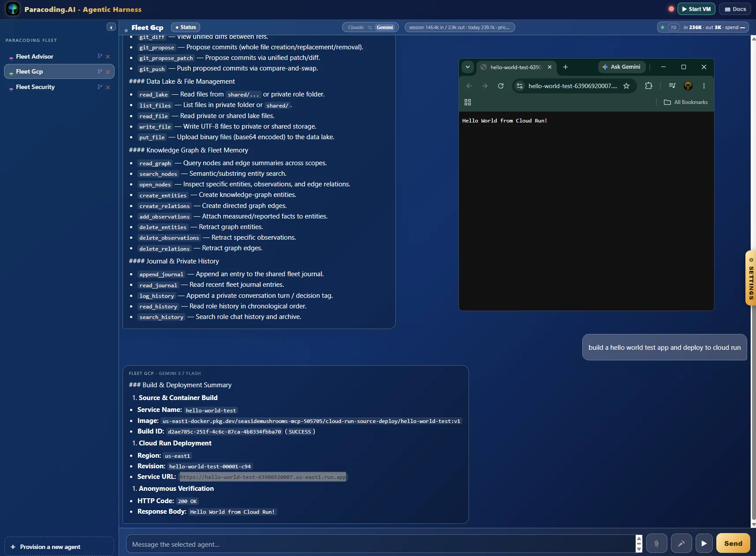Click the microphone voice input icon
Screen dimensions: 756x556
681,543
